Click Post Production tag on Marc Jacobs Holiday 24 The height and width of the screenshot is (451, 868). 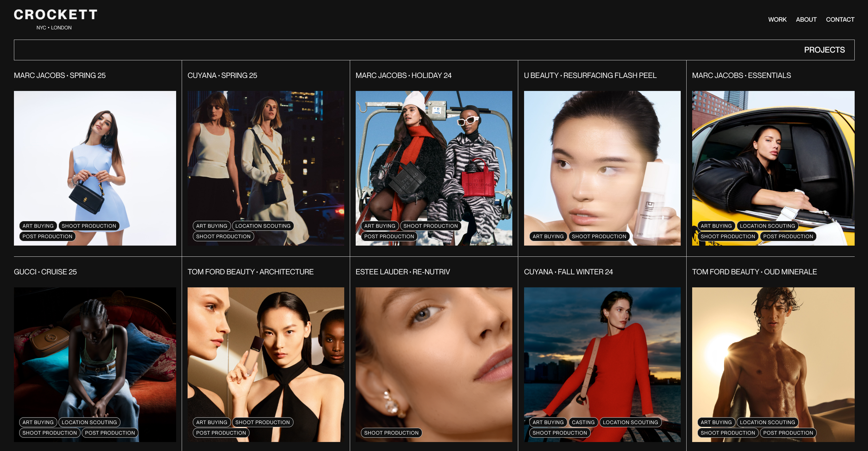click(389, 236)
